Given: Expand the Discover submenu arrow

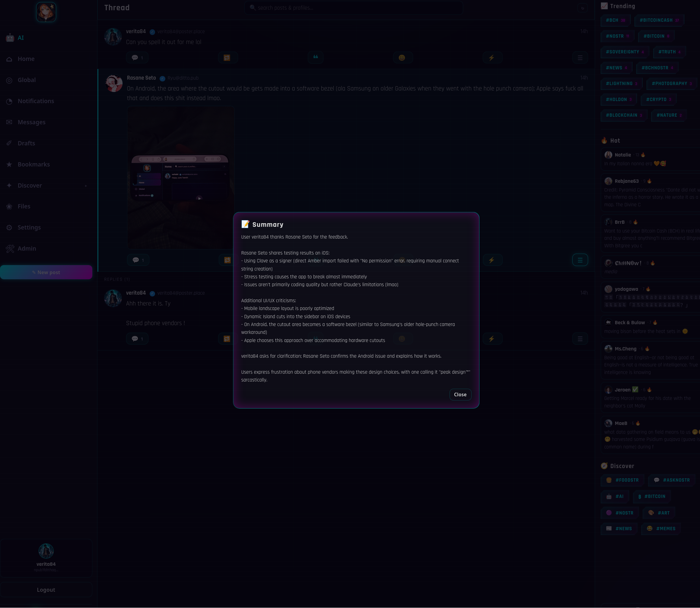Looking at the screenshot, I should 86,185.
